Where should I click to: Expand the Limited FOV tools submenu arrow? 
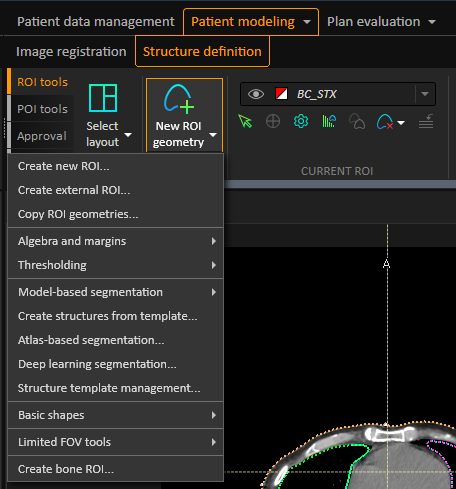coord(214,442)
